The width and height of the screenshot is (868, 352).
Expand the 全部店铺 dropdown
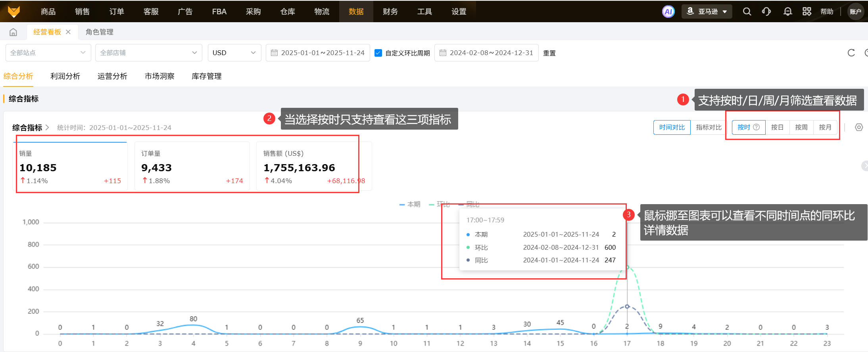pos(148,53)
